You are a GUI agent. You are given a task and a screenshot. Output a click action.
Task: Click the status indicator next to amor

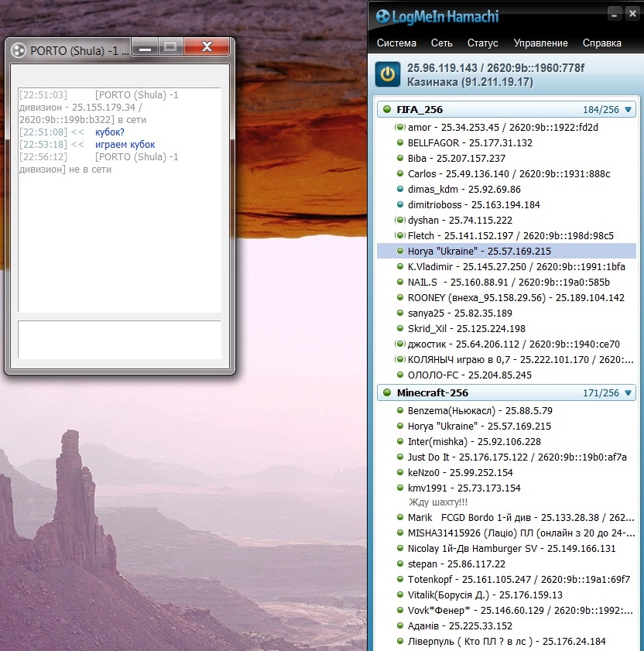pos(400,127)
